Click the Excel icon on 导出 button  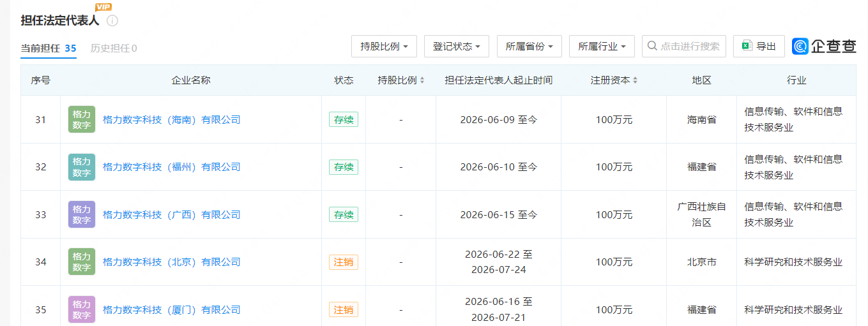[x=747, y=46]
